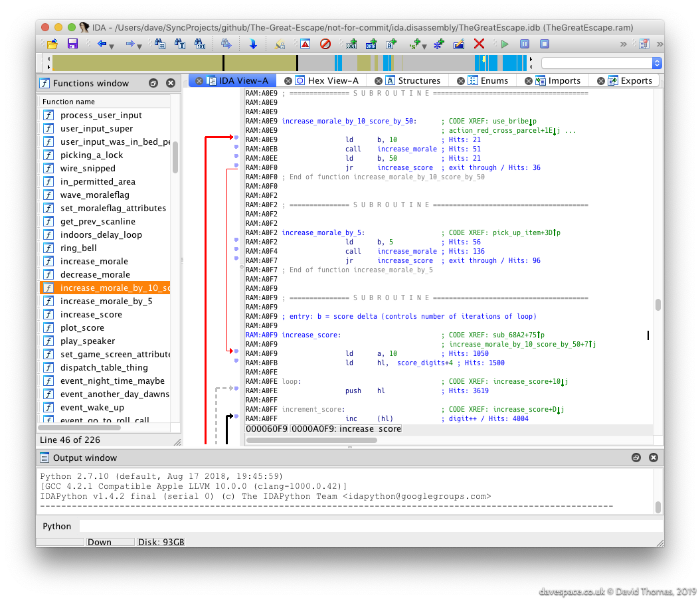The height and width of the screenshot is (599, 700).
Task: Open the jump forward arrow history dropdown
Action: 139,46
